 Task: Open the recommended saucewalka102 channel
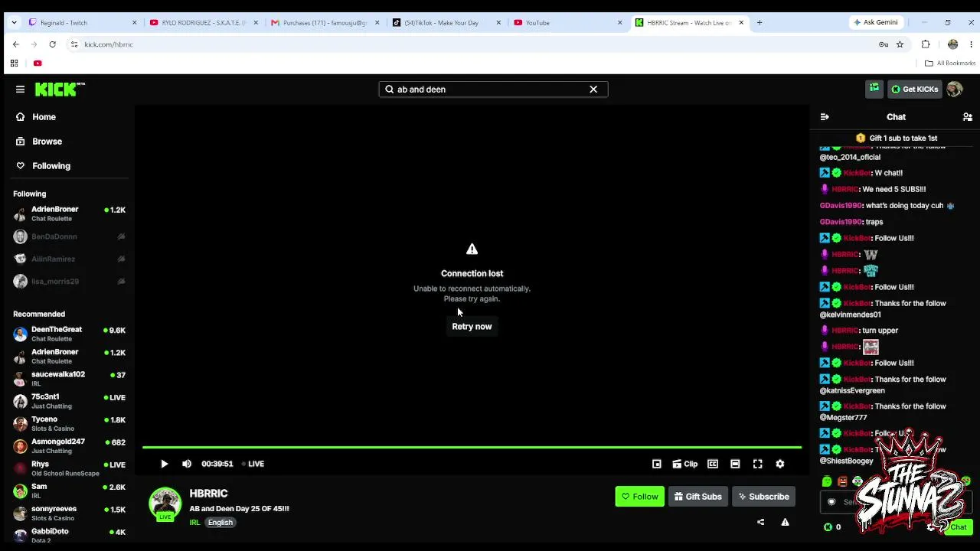tap(69, 379)
